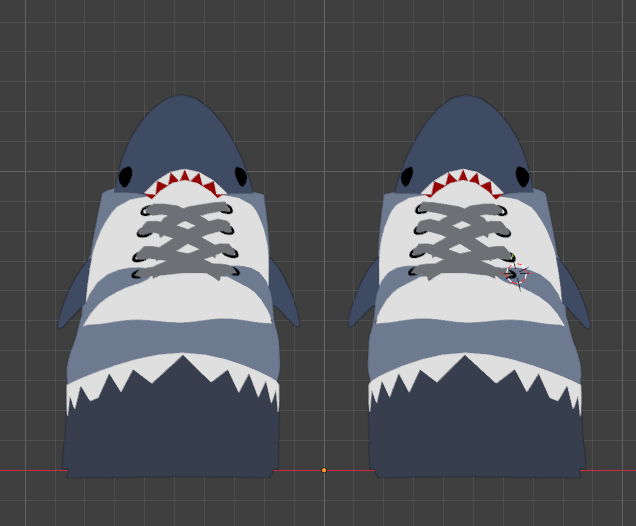Click the outer side fin of left shoe

pyautogui.click(x=74, y=296)
